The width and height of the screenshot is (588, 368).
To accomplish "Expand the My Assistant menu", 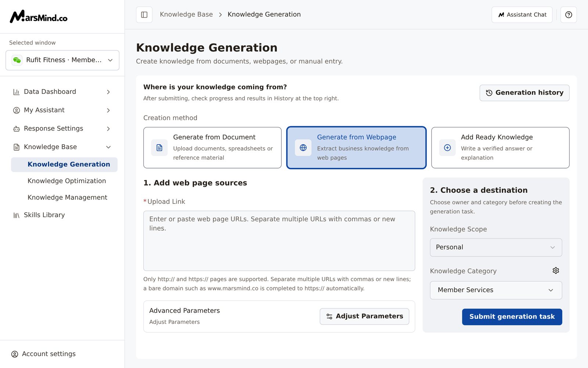I will pyautogui.click(x=62, y=110).
